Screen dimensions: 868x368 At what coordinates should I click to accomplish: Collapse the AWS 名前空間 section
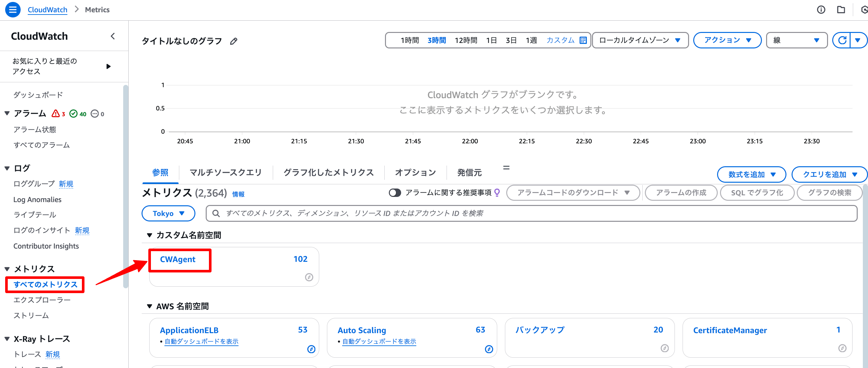(x=150, y=306)
